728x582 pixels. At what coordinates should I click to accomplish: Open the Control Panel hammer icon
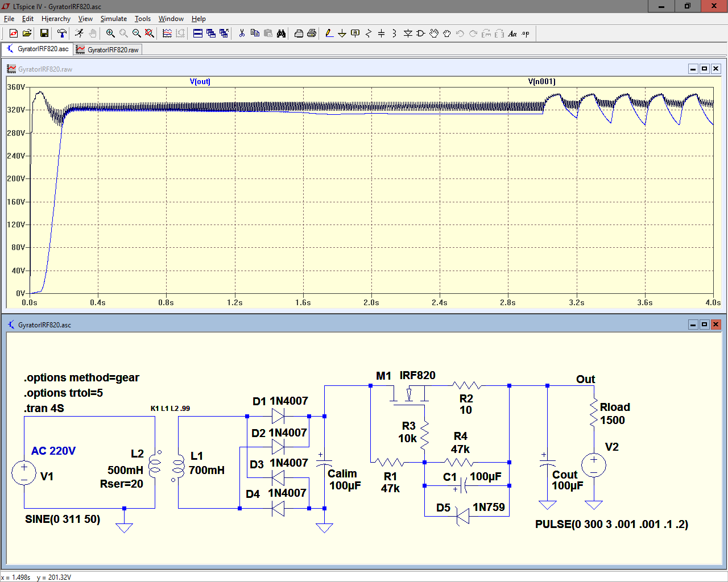[62, 34]
